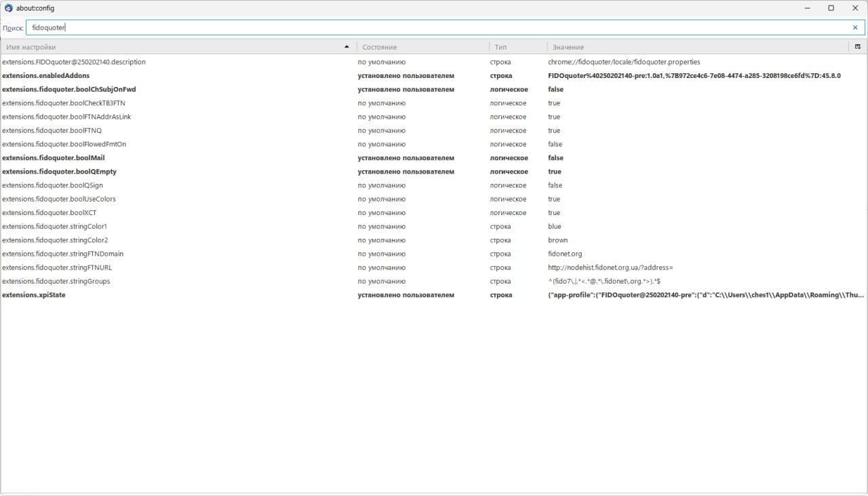Select the extensions.xpiState preference row
Screen dimensions: 868x496
click(x=34, y=295)
